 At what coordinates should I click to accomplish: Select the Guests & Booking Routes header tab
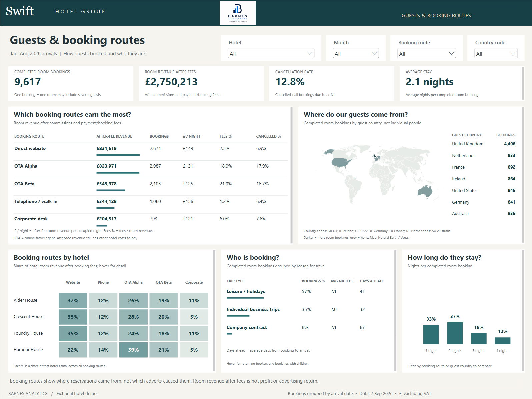(436, 15)
